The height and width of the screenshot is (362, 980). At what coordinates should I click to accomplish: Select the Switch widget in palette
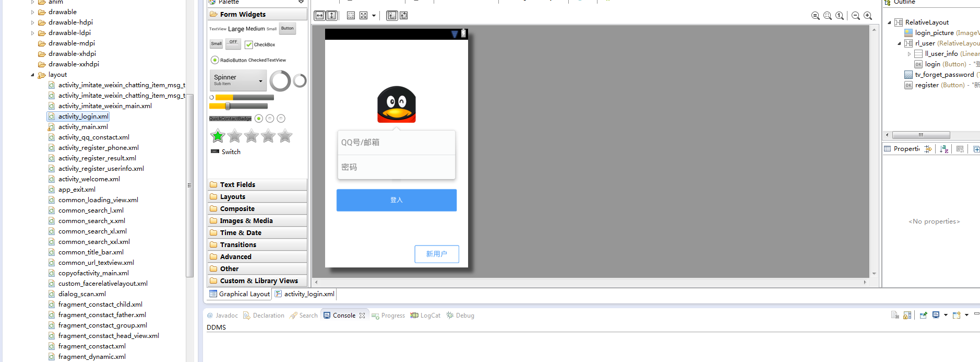[225, 152]
